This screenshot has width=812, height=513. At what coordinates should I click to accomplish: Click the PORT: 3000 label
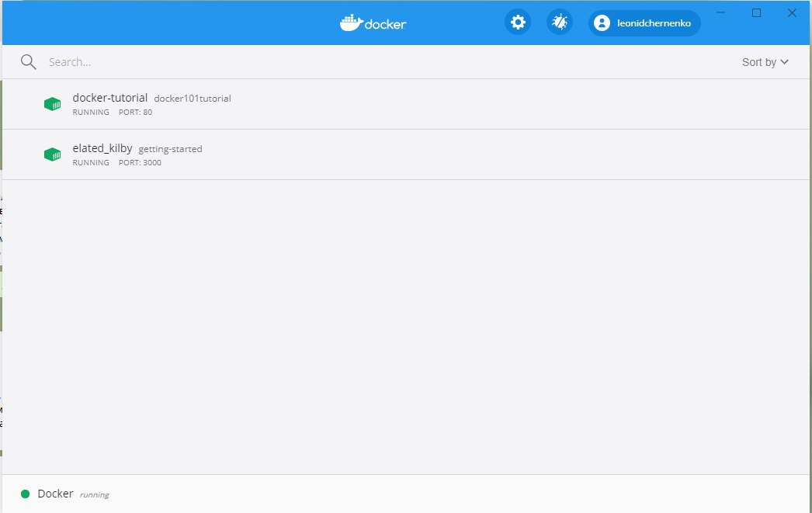[x=140, y=162]
